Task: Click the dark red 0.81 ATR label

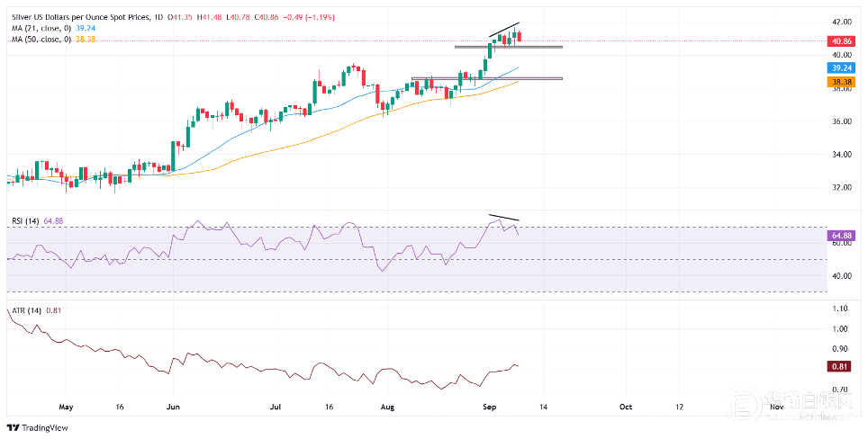Action: [841, 366]
